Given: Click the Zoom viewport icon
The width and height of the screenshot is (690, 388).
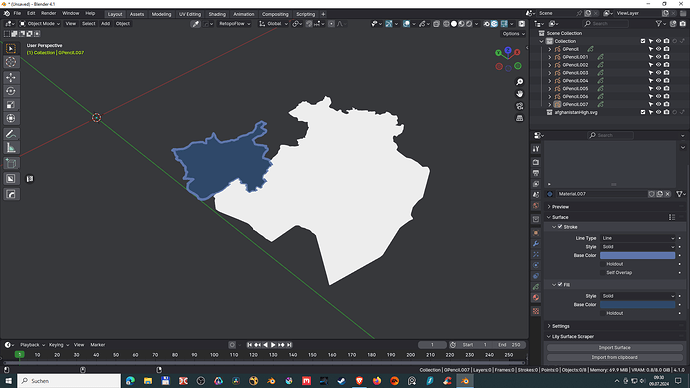Looking at the screenshot, I should (x=520, y=82).
